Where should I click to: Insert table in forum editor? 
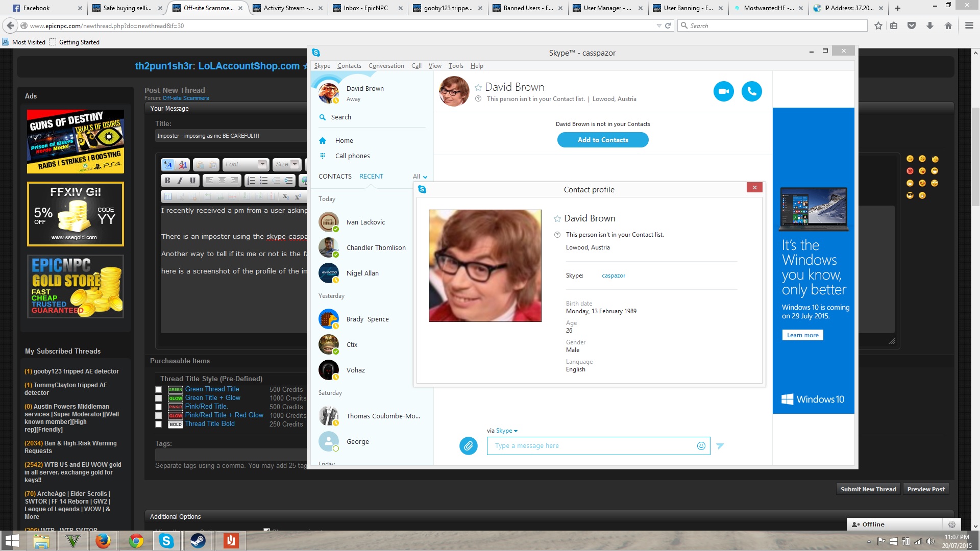tap(167, 196)
